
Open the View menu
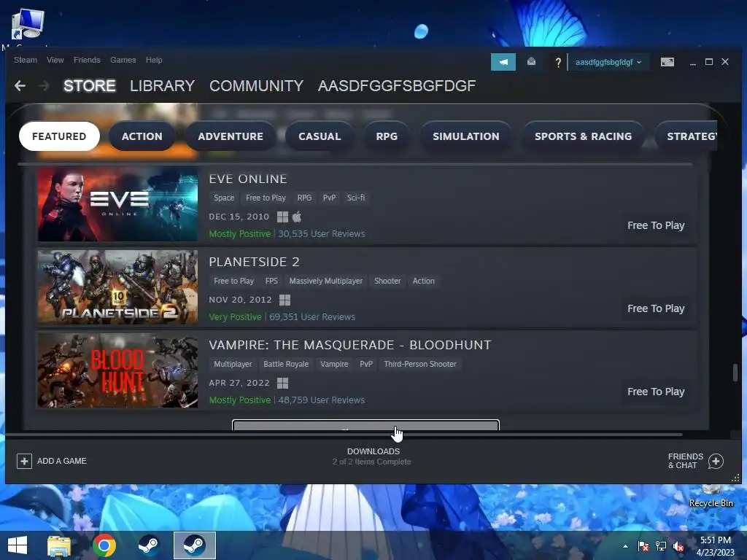pos(55,60)
